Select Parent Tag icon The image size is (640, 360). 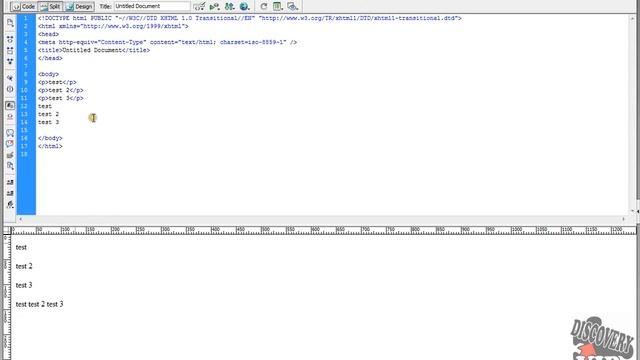(x=10, y=78)
